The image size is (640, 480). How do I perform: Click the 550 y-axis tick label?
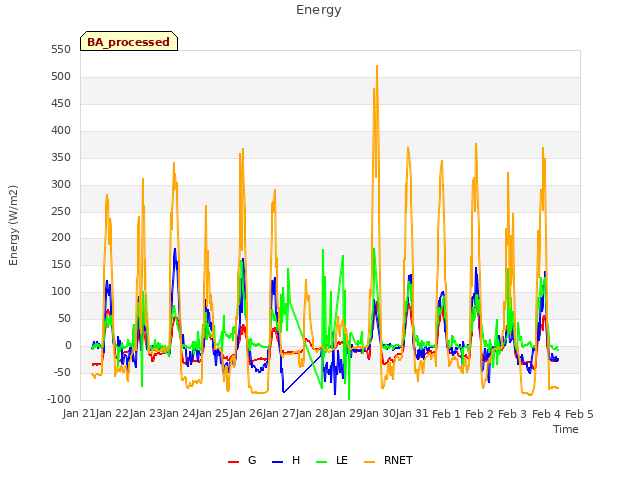click(61, 50)
